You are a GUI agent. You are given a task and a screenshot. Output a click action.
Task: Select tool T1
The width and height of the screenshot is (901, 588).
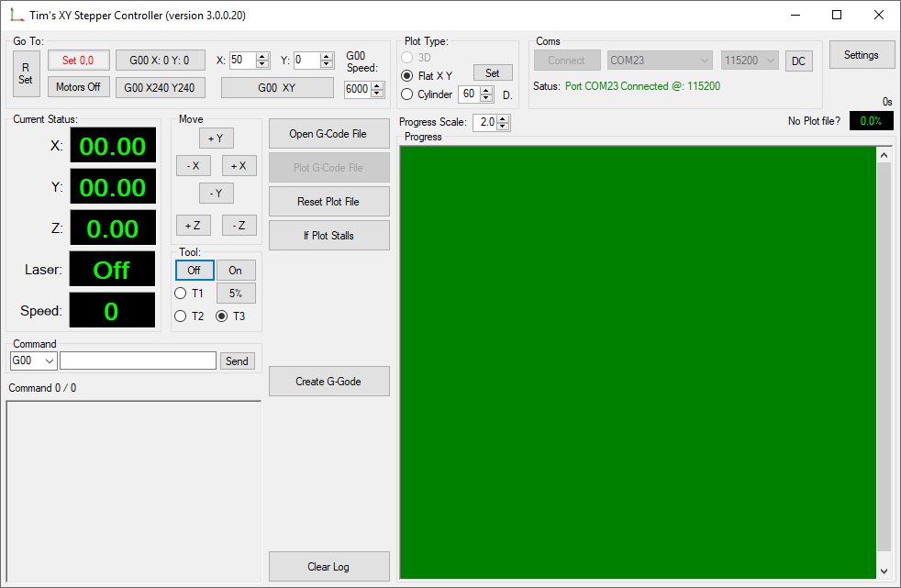190,294
